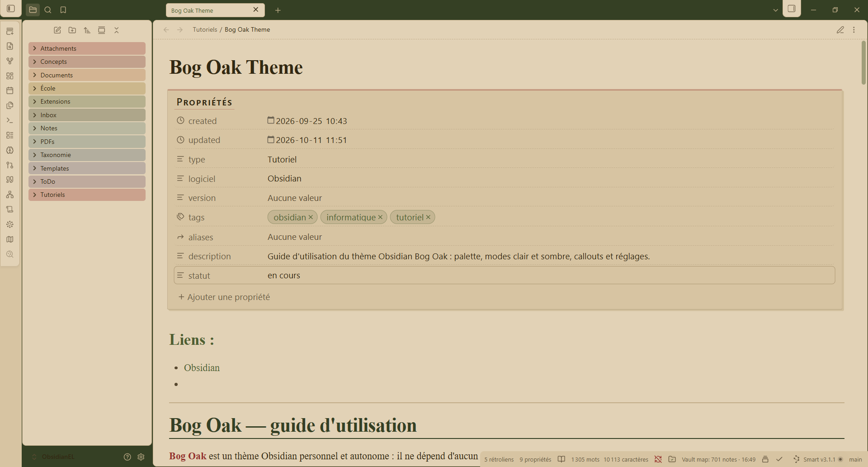This screenshot has height=467, width=868.
Task: Select the Bog Oak Theme tab
Action: (215, 10)
